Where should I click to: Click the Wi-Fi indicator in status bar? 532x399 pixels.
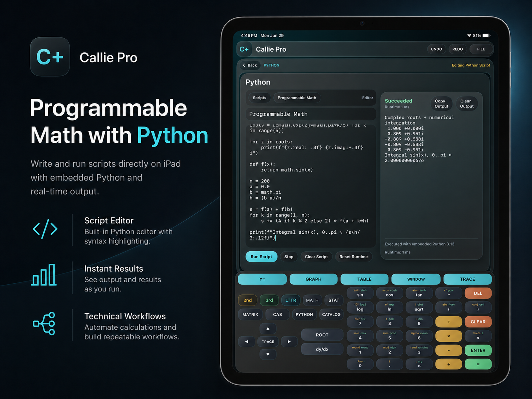pyautogui.click(x=469, y=36)
